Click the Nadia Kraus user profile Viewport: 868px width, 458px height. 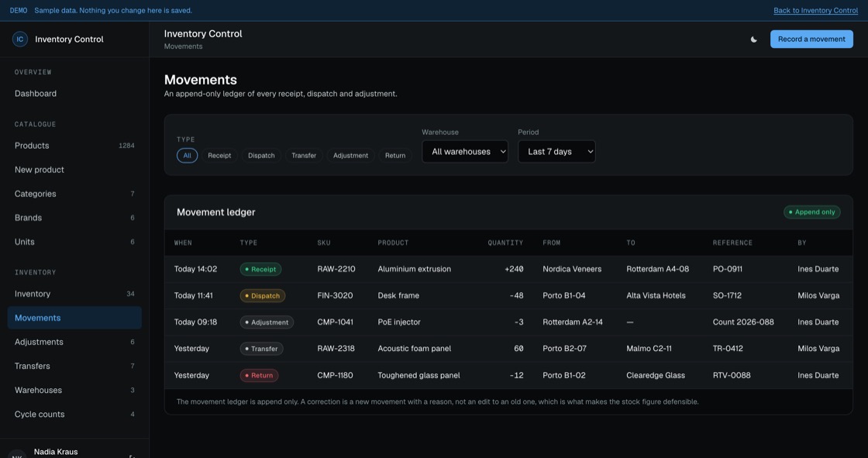55,452
